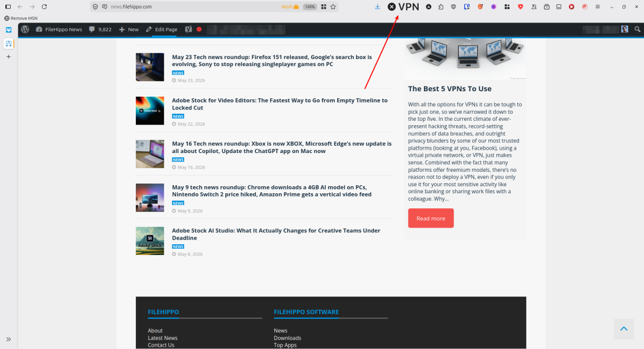The height and width of the screenshot is (349, 644).
Task: Open the tracking protection shield icon
Action: tap(96, 6)
